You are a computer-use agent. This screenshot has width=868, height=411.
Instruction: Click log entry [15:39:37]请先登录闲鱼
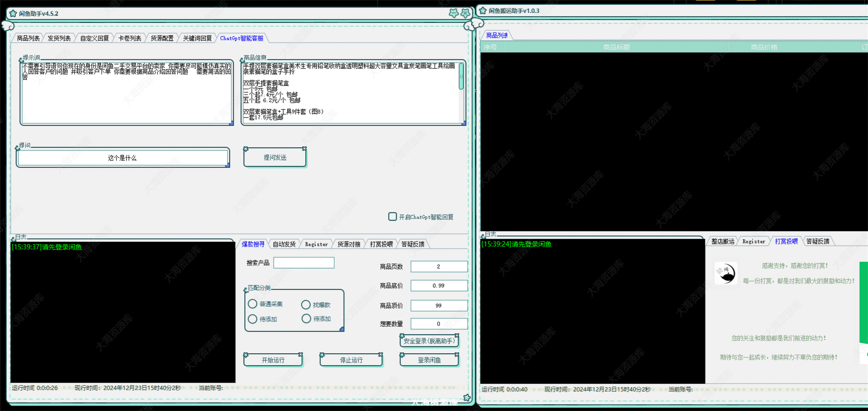click(x=47, y=247)
